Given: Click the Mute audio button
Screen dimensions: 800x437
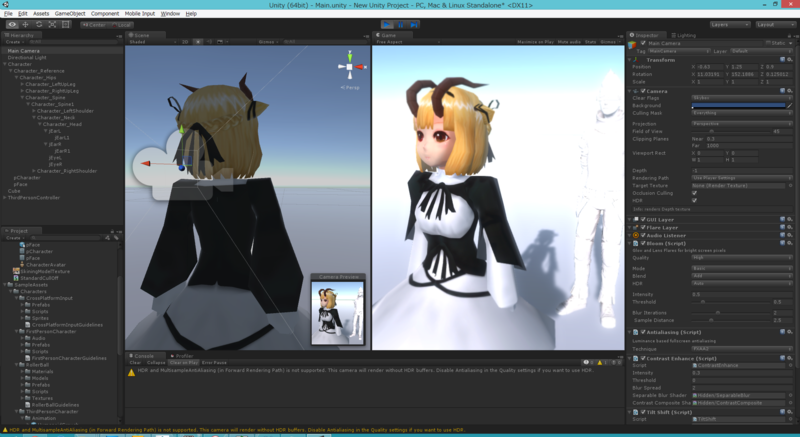Looking at the screenshot, I should (569, 42).
